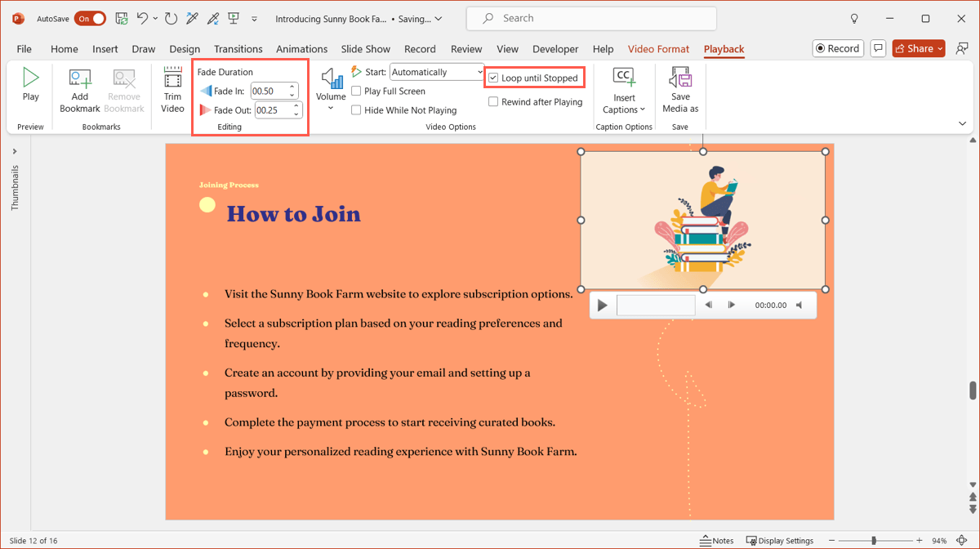The image size is (980, 549).
Task: Open the Design tab
Action: 185,49
